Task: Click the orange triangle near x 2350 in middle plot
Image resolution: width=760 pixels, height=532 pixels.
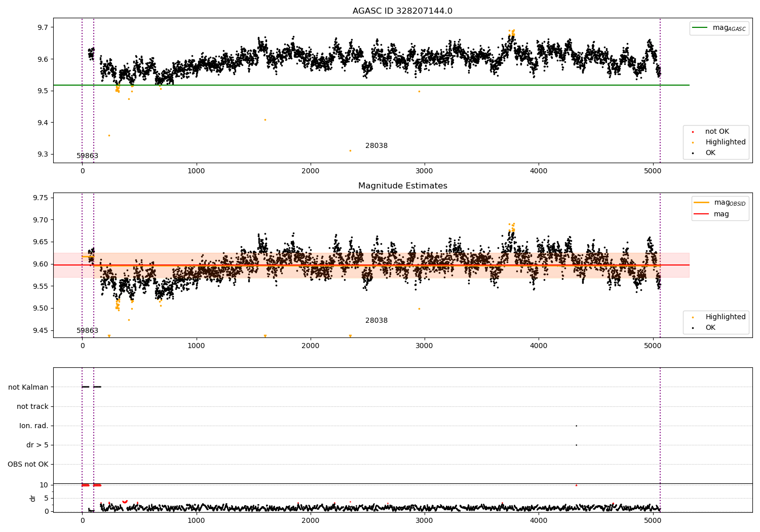Action: pyautogui.click(x=350, y=336)
